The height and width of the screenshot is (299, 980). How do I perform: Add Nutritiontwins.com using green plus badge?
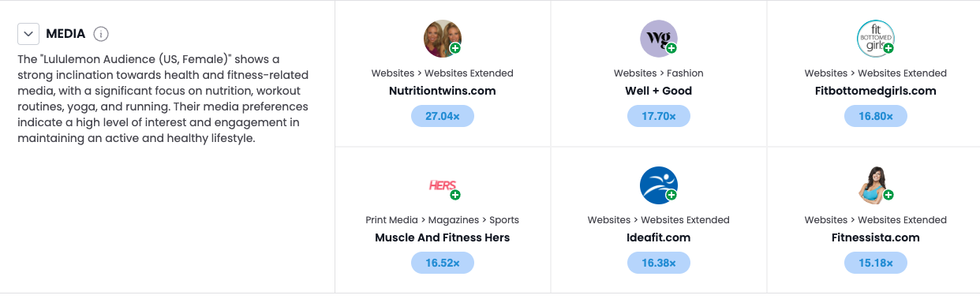[455, 49]
